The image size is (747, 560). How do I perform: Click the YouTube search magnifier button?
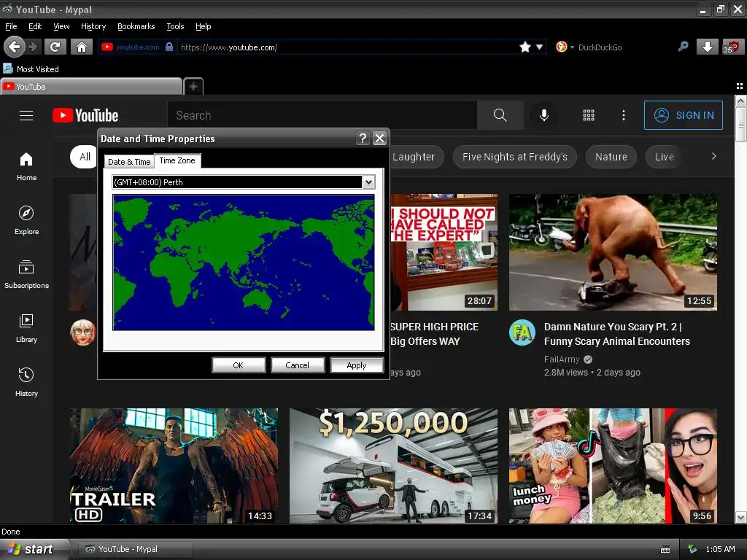click(500, 115)
